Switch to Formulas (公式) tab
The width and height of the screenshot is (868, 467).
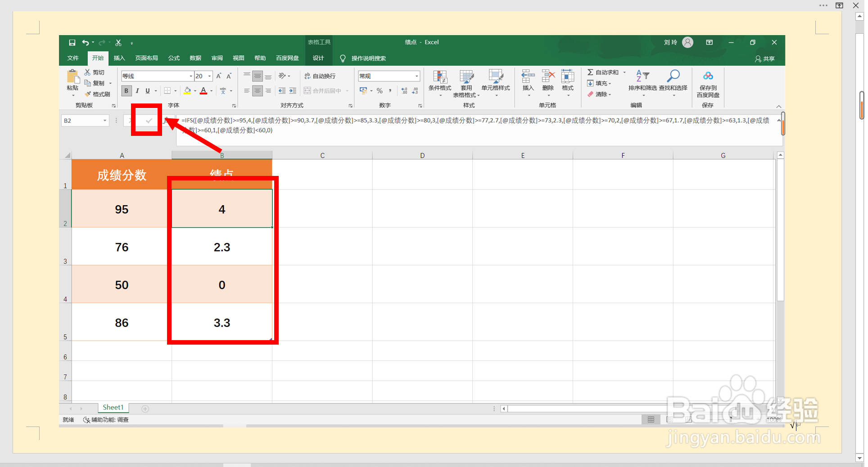tap(174, 58)
